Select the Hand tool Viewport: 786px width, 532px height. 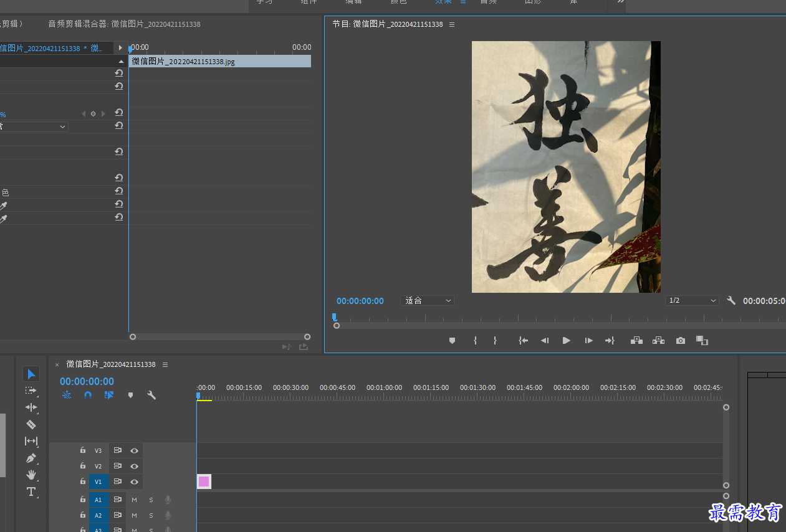tap(31, 475)
